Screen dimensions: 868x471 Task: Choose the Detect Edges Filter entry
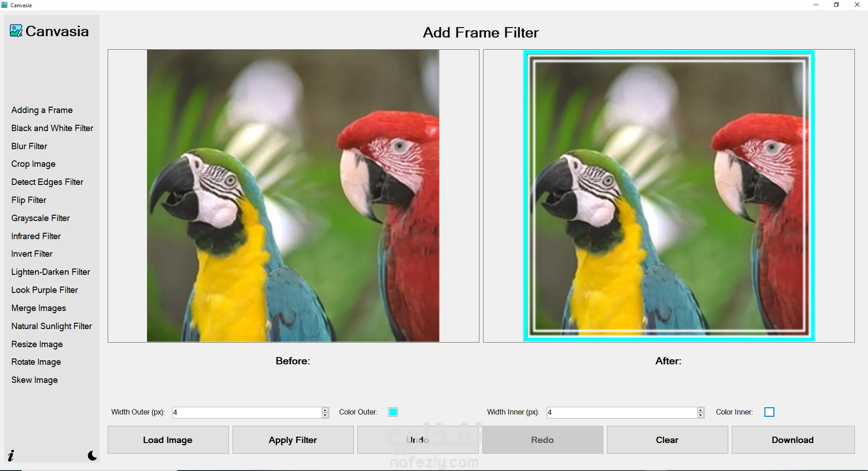(x=47, y=182)
